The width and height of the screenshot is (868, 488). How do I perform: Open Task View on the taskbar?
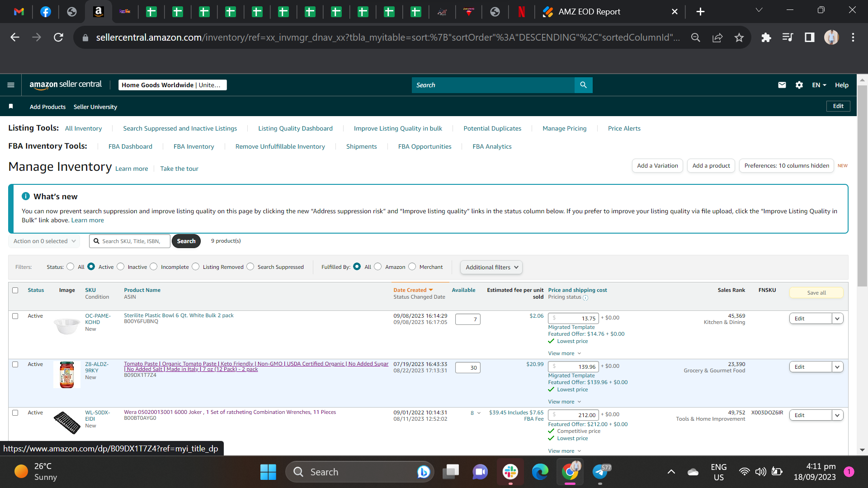tap(451, 472)
